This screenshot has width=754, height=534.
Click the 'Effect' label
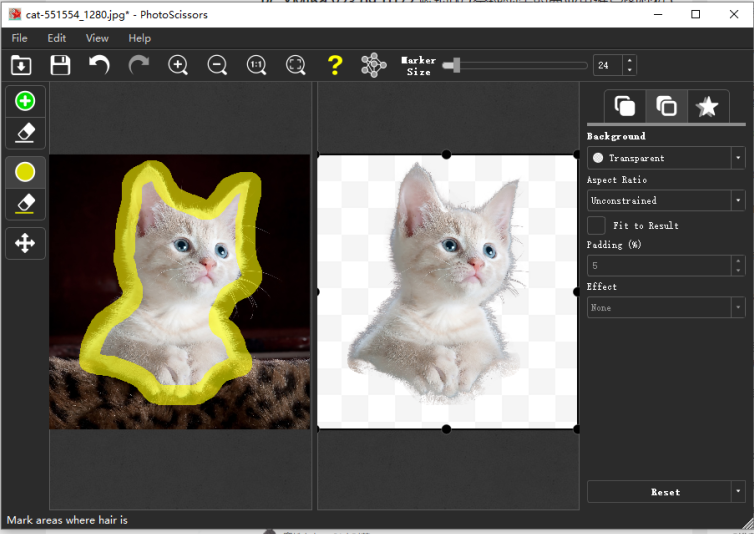[x=602, y=287]
